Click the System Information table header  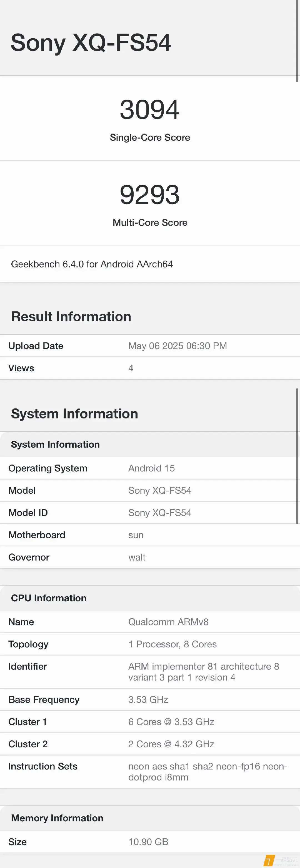point(55,445)
